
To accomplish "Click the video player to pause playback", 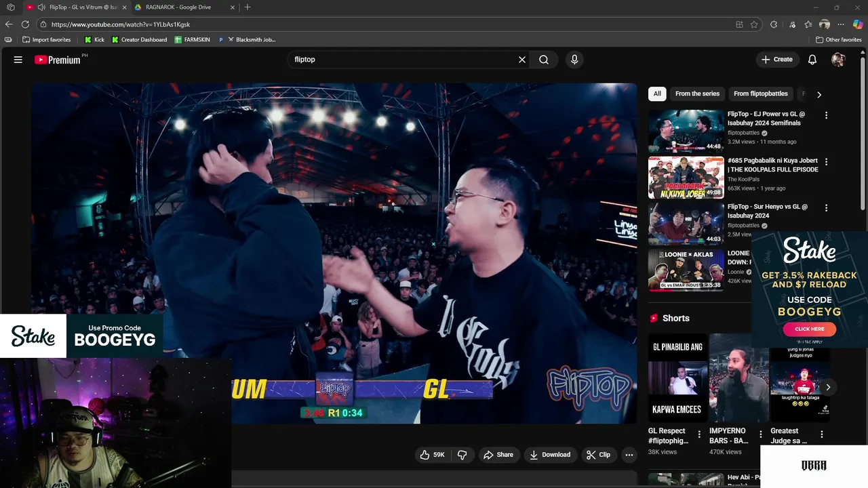I will [334, 253].
